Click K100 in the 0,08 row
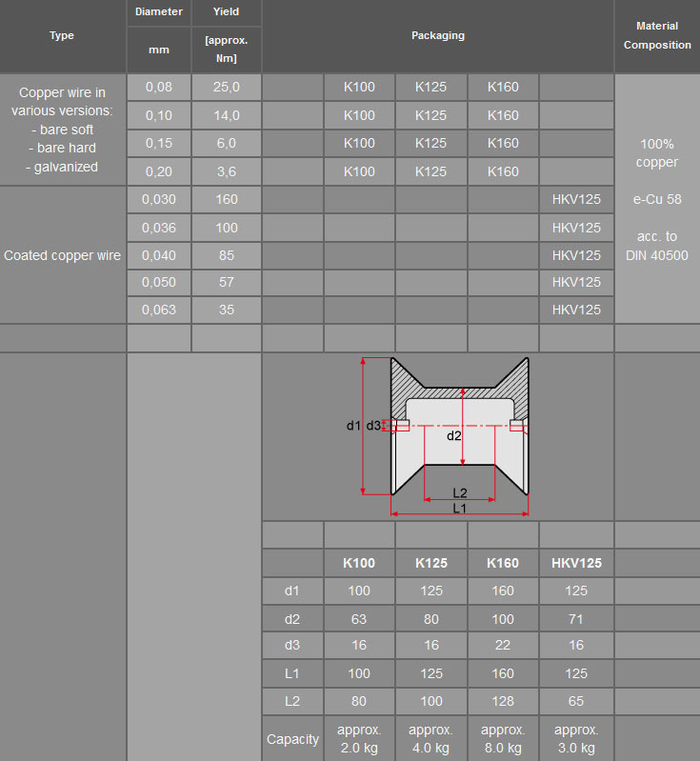This screenshot has height=761, width=700. point(359,88)
